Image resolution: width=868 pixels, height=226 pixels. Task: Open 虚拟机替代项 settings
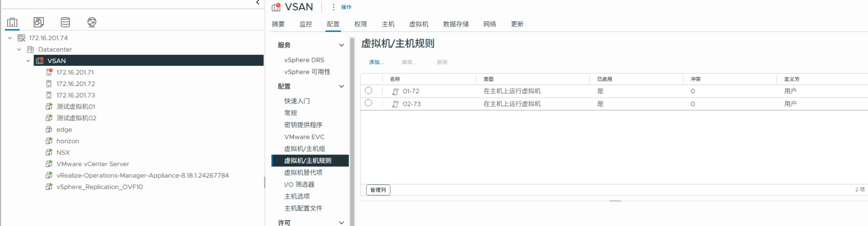[303, 172]
